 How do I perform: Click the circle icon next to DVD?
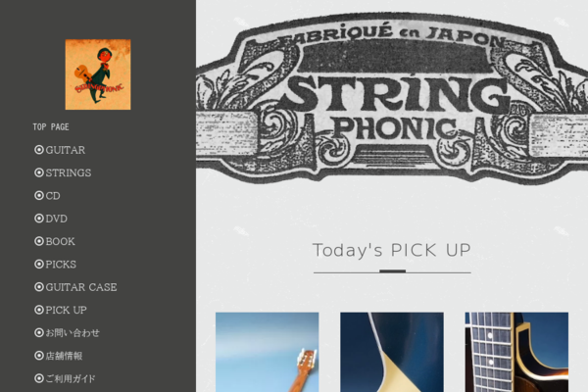pos(39,219)
